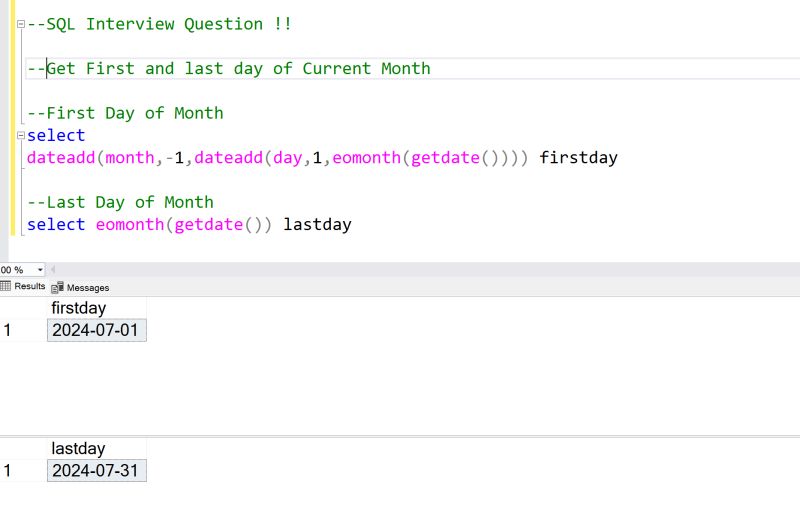Select the firstday column header
Image resolution: width=800 pixels, height=515 pixels.
(78, 308)
